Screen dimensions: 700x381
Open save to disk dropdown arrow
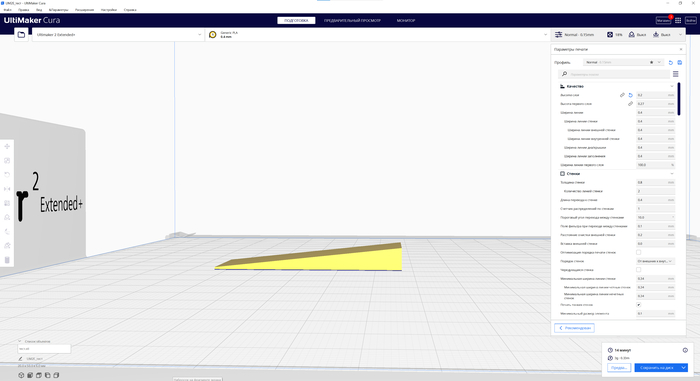click(x=683, y=368)
